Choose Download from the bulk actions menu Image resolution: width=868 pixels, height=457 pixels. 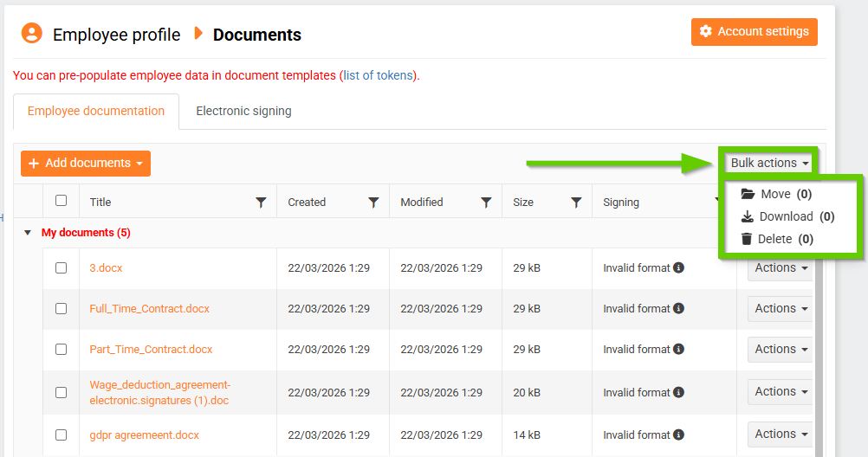(x=786, y=216)
